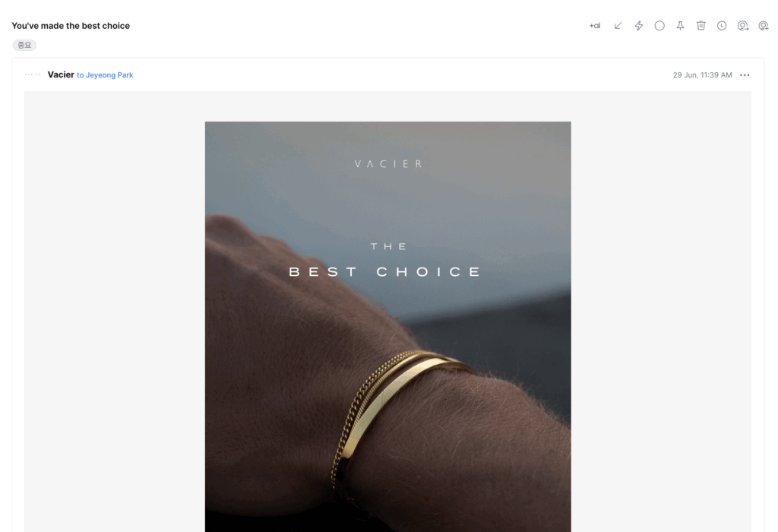Click the sender name Vacier
The height and width of the screenshot is (532, 778).
[x=61, y=74]
